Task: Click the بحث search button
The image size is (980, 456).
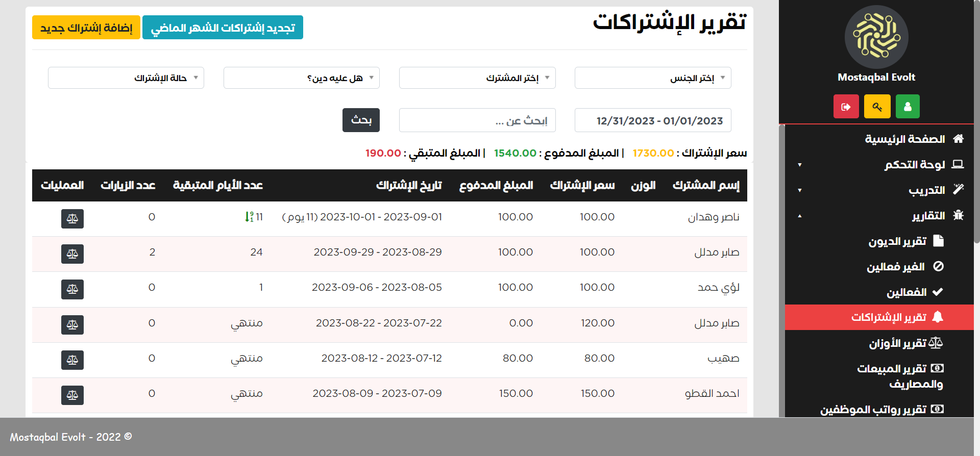Action: [x=361, y=120]
